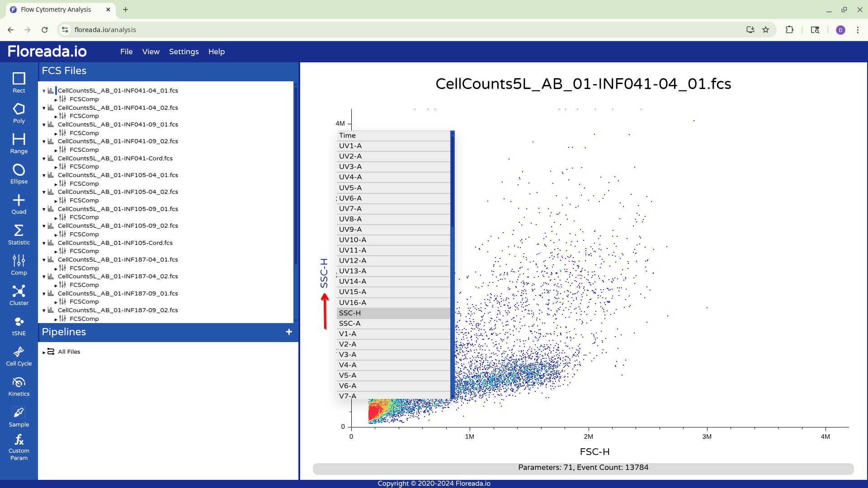Add a new pipeline with plus button
This screenshot has width=868, height=488.
pos(289,332)
